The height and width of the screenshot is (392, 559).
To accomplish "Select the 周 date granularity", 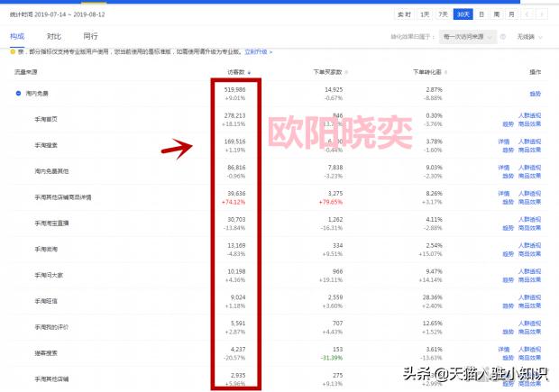I will click(497, 14).
